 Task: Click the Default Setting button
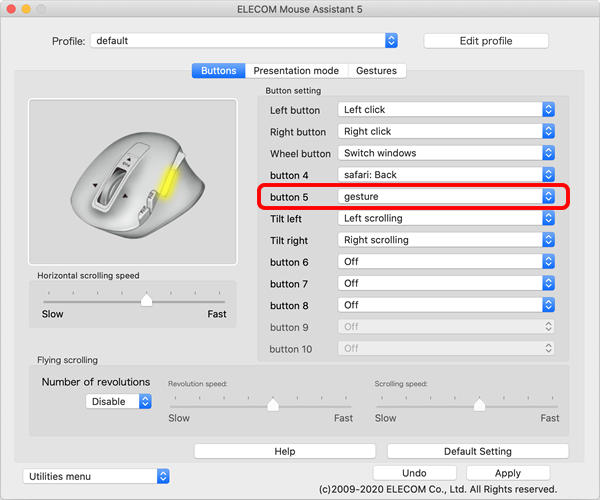(478, 451)
